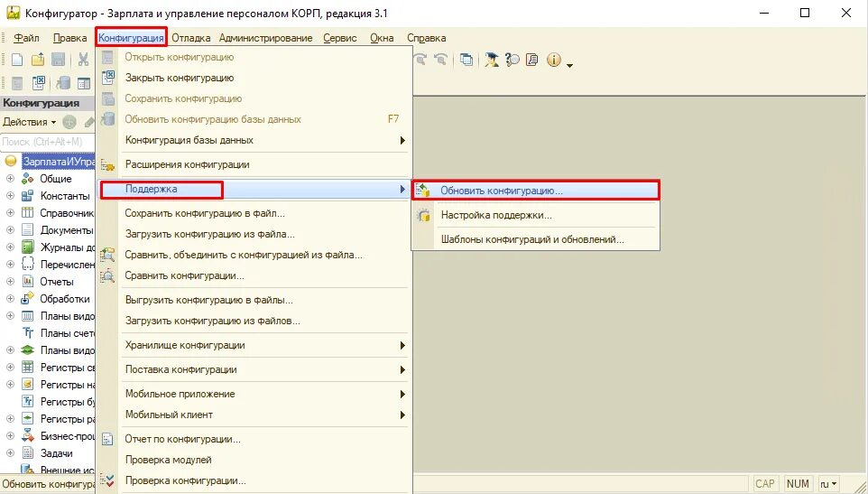Viewport: 868px width, 494px height.
Task: Click the Configuration check icon in the menu
Action: click(107, 480)
